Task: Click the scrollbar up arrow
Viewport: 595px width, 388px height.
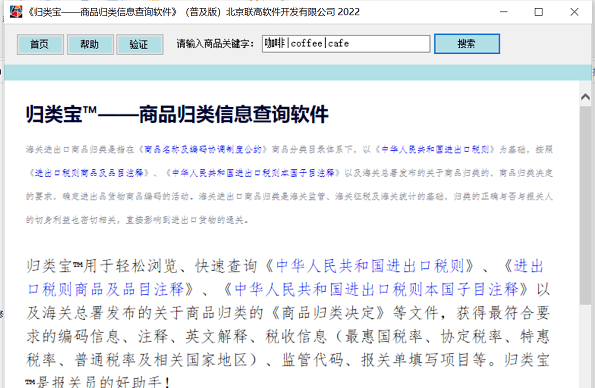Action: 585,97
